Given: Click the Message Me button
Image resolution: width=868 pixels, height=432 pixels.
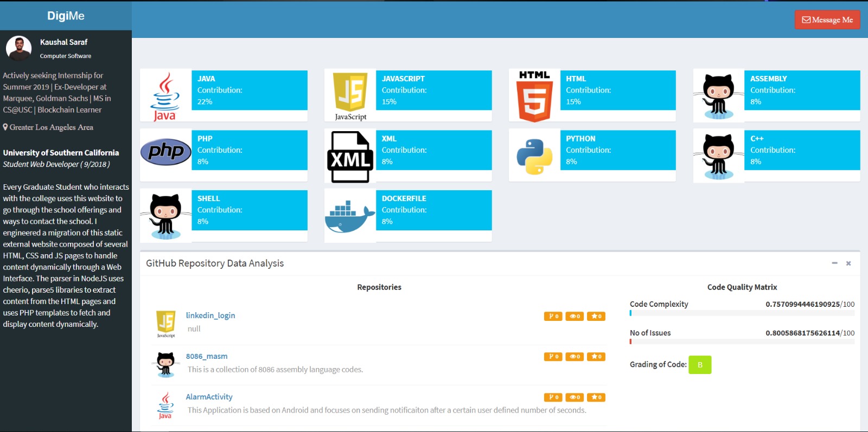Looking at the screenshot, I should 827,20.
